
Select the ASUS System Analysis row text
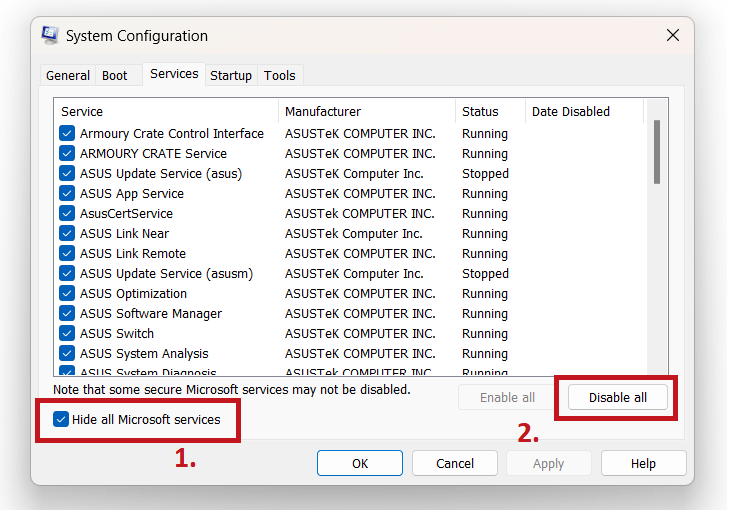(145, 354)
